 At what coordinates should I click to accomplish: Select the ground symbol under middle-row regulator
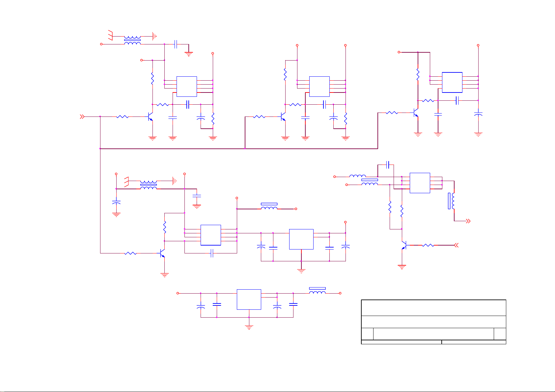(x=301, y=271)
